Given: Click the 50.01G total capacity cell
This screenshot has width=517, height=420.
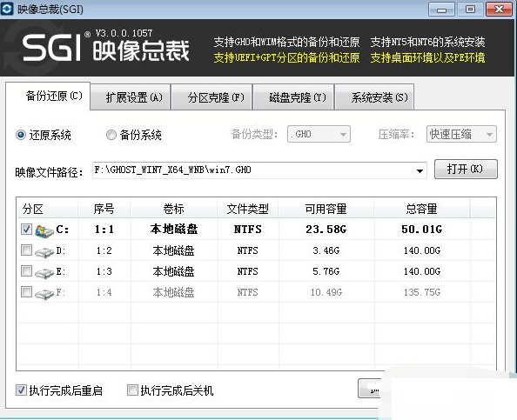Looking at the screenshot, I should pos(422,230).
